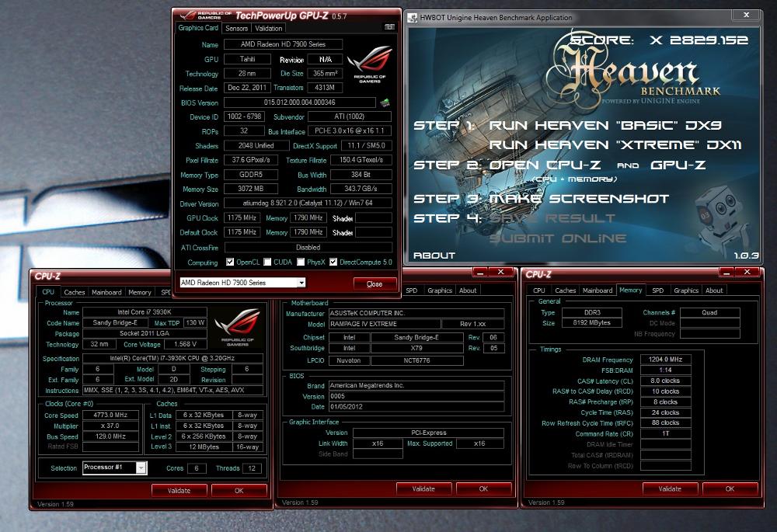Open Caches tab in right CPU-Z window

pos(565,290)
